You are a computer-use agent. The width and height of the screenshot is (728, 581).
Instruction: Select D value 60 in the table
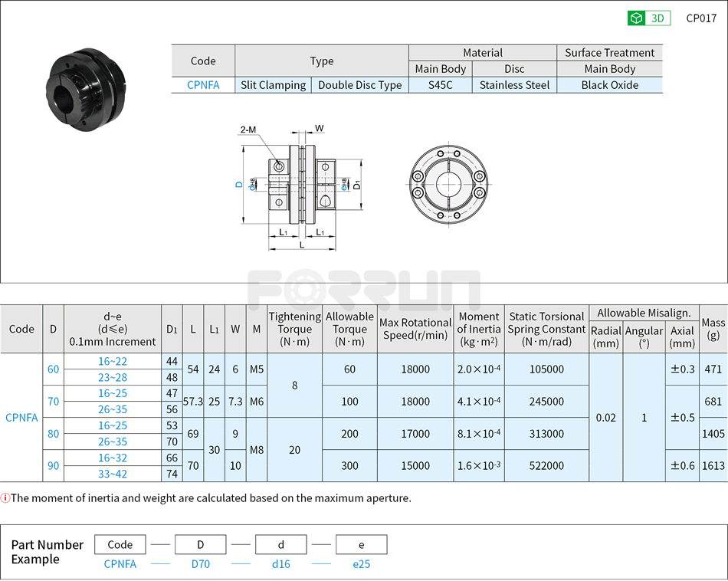click(54, 369)
